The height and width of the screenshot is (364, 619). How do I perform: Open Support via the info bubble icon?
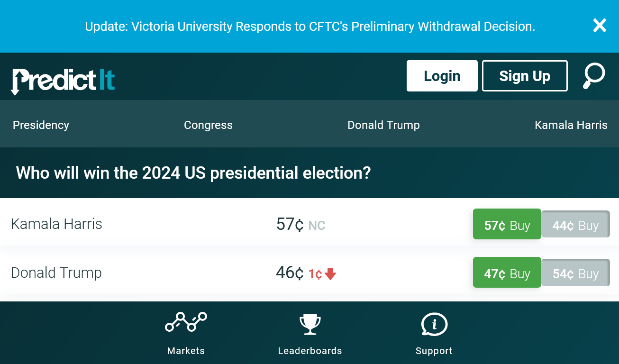point(434,324)
